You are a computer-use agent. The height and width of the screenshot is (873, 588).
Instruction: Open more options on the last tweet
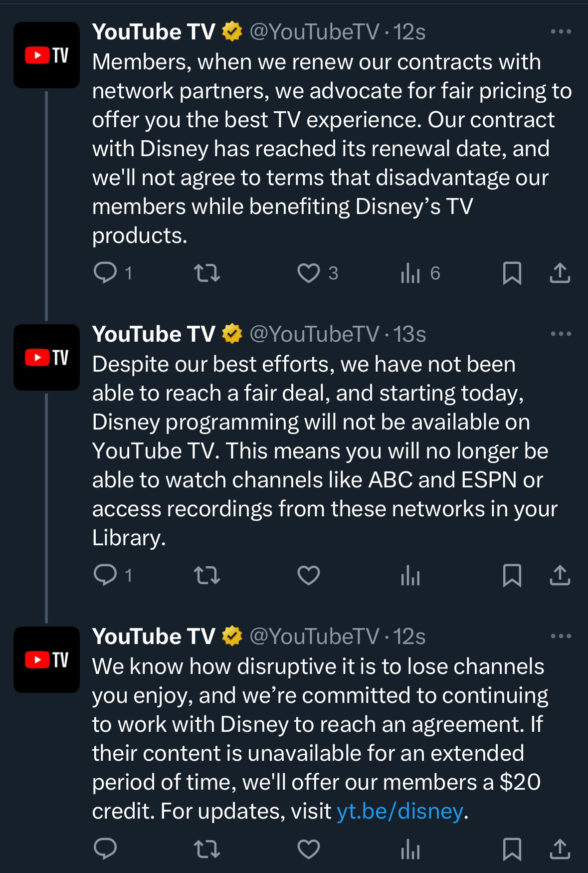[x=561, y=637]
